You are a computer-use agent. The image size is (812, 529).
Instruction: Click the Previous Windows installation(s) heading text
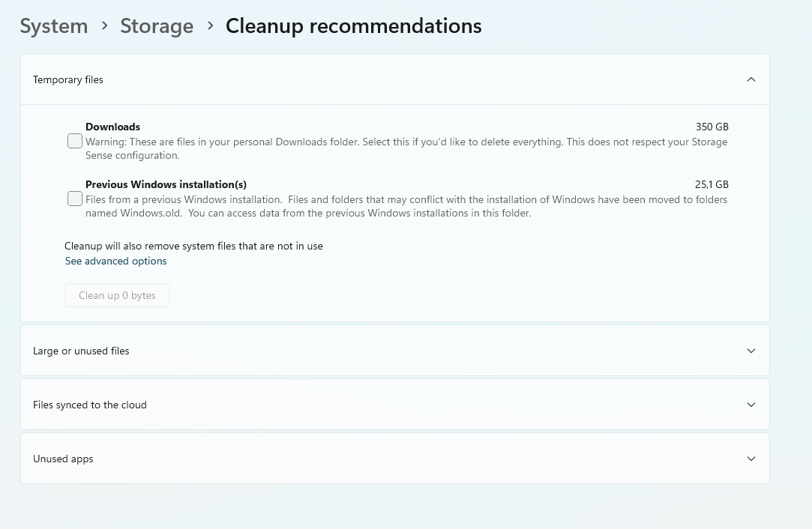click(x=166, y=184)
